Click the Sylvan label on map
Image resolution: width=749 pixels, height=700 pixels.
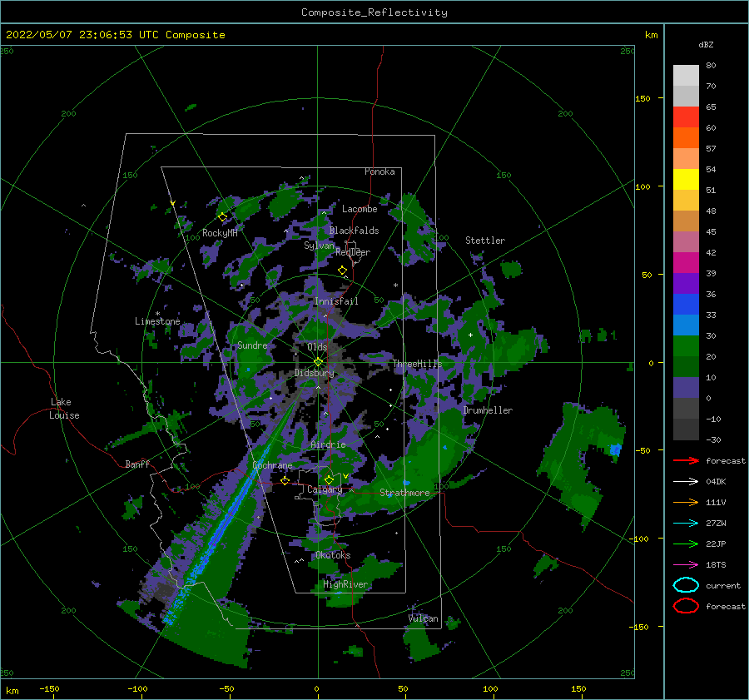[x=319, y=246]
